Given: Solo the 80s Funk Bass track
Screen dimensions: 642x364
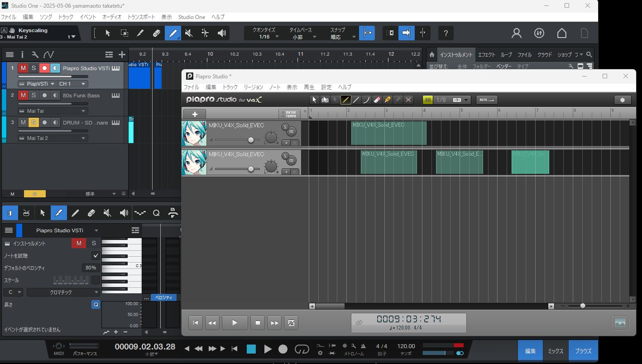Looking at the screenshot, I should pos(34,96).
